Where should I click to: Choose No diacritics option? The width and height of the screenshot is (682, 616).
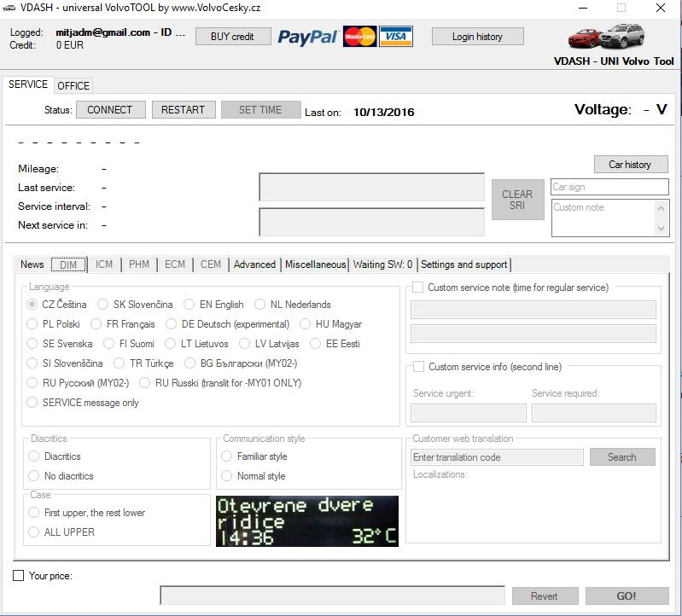61,475
